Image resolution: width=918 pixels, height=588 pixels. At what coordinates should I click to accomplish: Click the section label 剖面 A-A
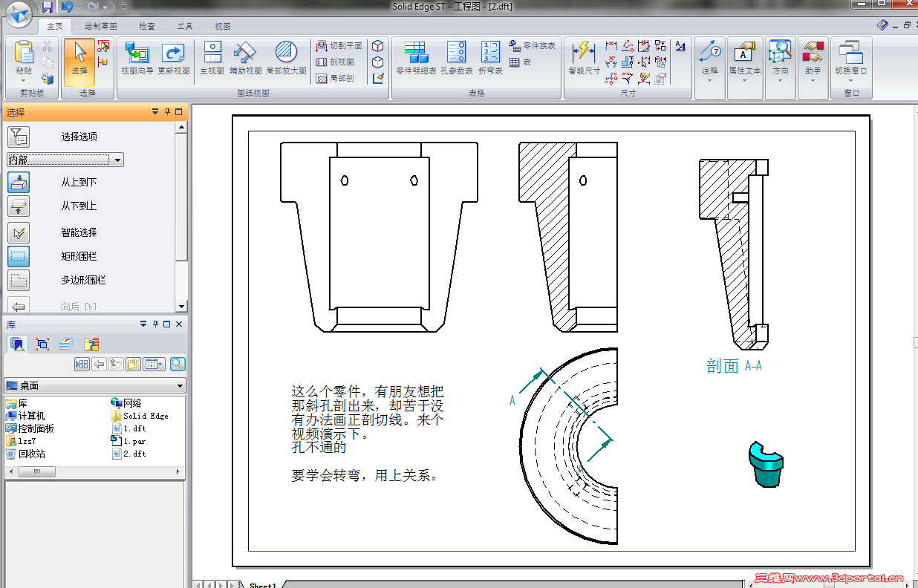pos(733,366)
